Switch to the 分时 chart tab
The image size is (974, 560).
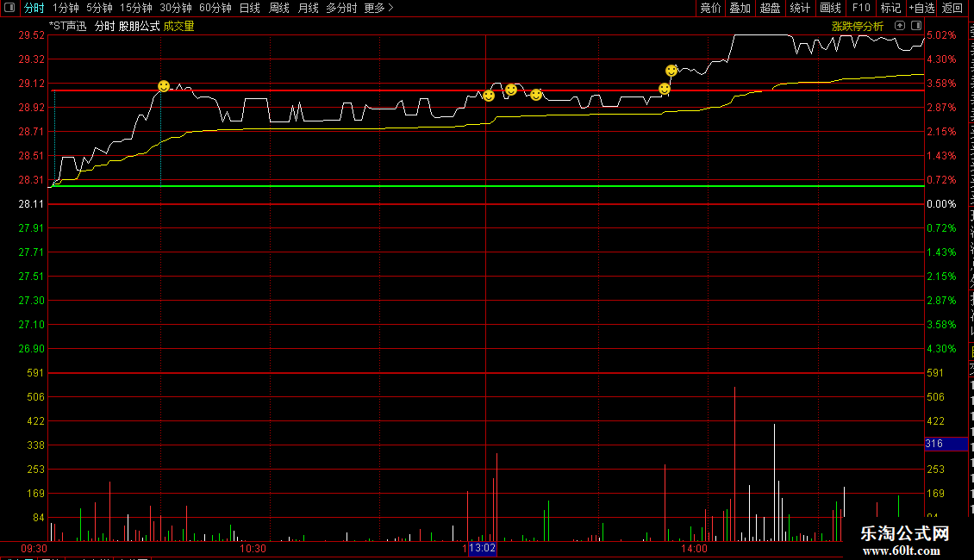point(34,8)
